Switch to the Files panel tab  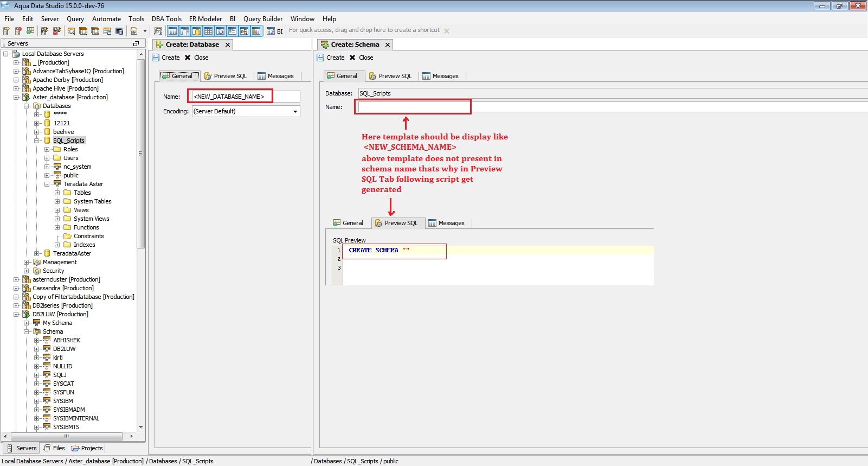[54, 448]
